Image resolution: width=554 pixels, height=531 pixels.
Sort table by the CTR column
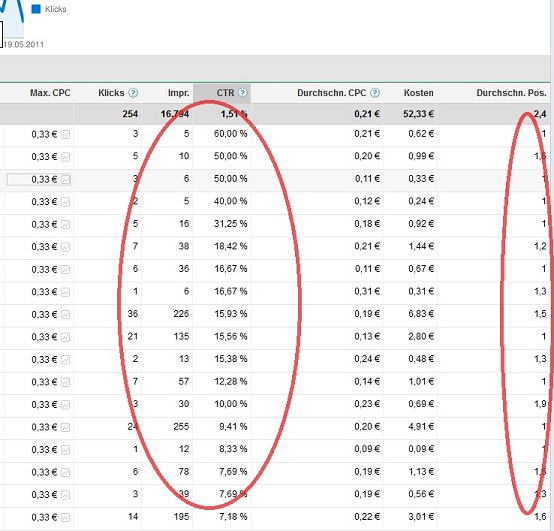[225, 93]
